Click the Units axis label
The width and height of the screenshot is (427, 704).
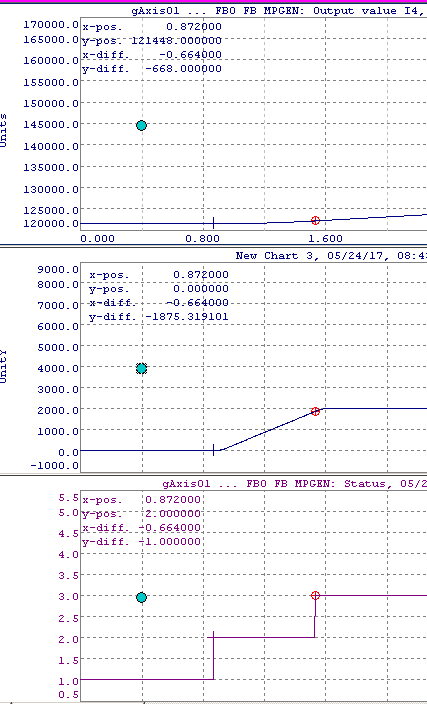(4, 131)
